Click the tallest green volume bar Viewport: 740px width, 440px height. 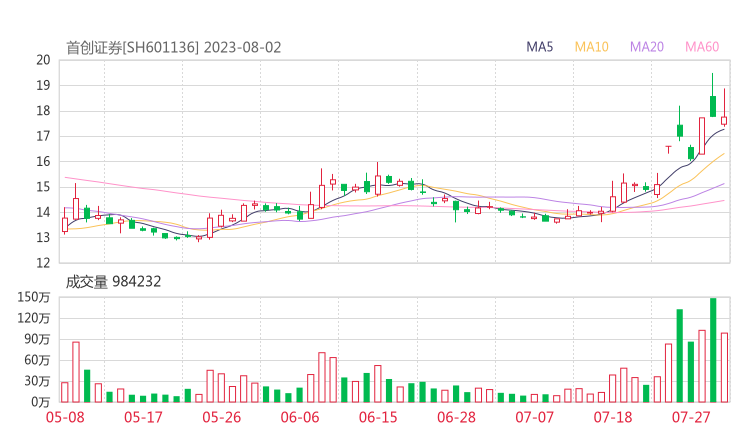(713, 350)
